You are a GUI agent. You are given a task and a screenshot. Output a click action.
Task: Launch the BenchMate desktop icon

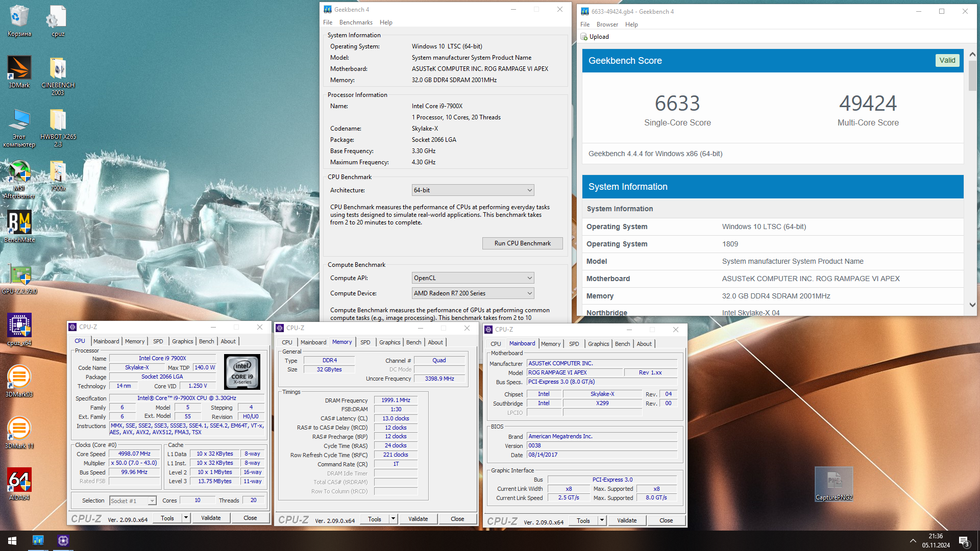pyautogui.click(x=19, y=227)
